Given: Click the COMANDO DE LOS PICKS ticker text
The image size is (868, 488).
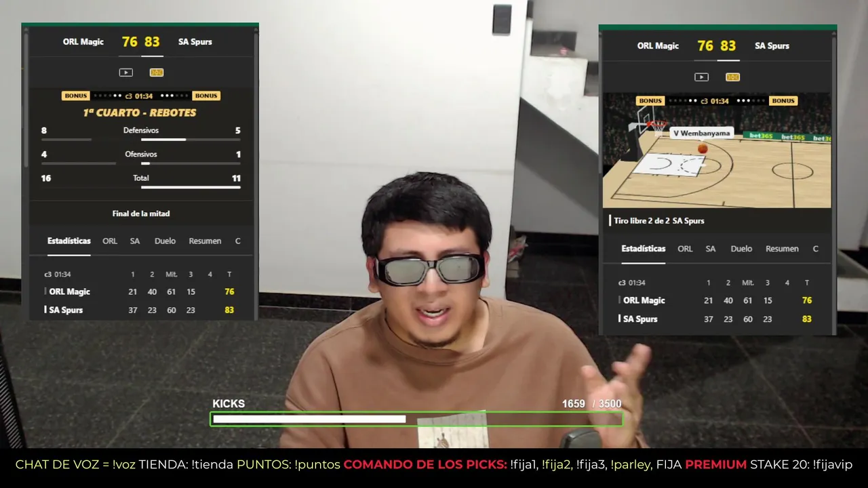Looking at the screenshot, I should click(425, 465).
